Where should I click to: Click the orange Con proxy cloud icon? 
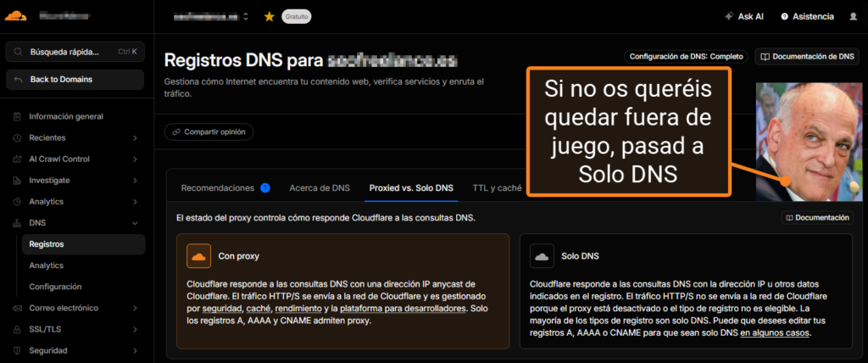coord(198,256)
